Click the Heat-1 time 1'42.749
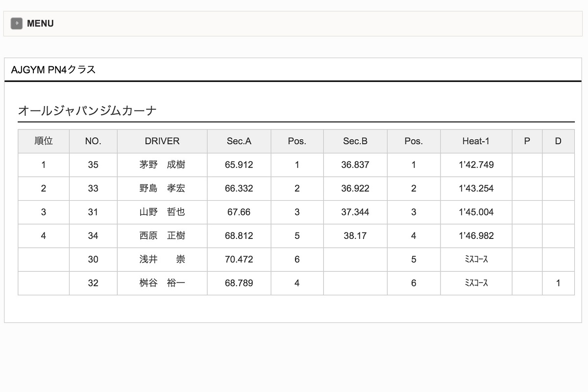 click(x=476, y=165)
